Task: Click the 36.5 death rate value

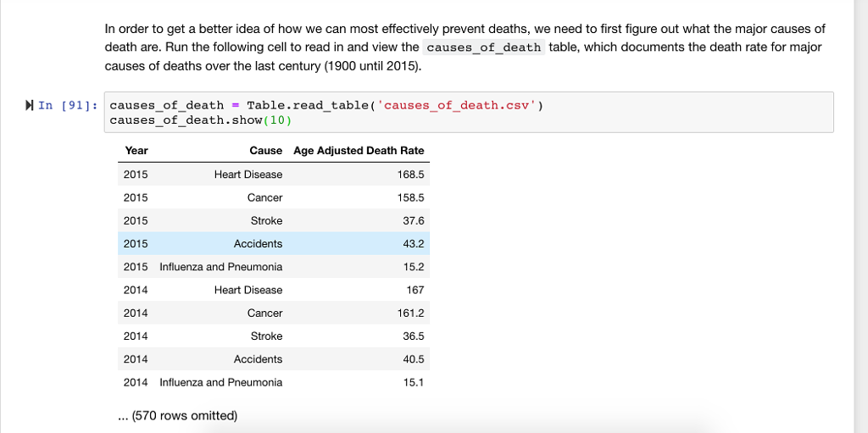Action: (414, 336)
